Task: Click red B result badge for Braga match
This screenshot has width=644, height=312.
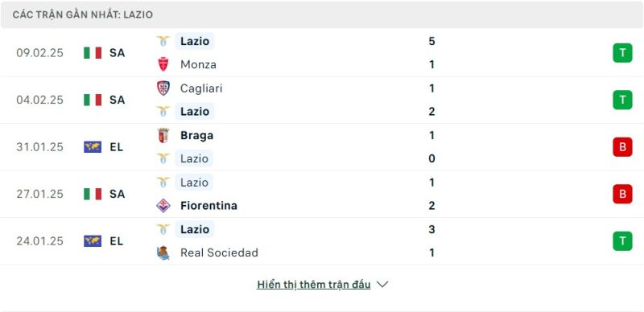Action: (x=622, y=147)
